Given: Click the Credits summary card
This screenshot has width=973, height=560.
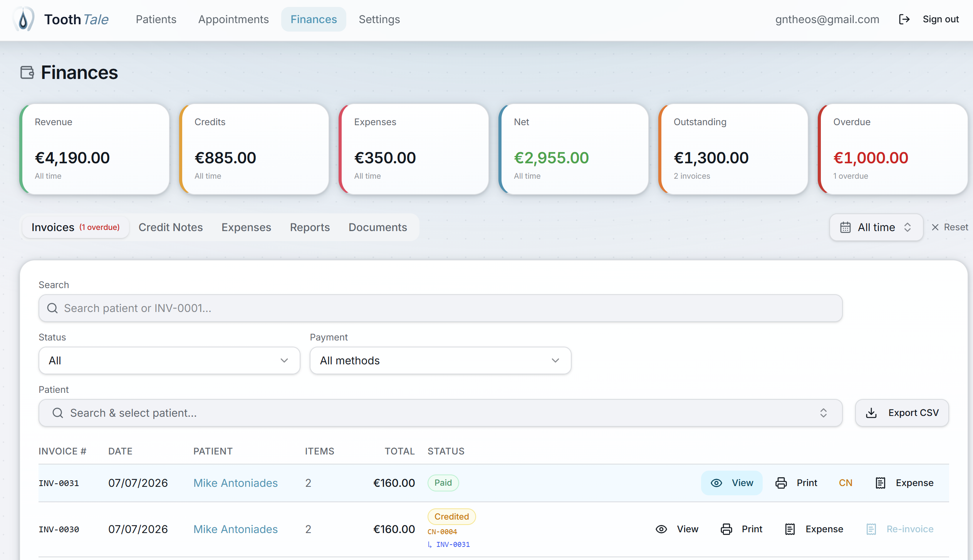Looking at the screenshot, I should pos(254,149).
